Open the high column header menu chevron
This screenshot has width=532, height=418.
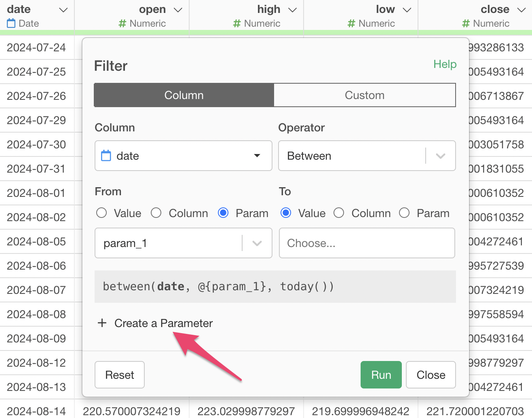coord(292,10)
